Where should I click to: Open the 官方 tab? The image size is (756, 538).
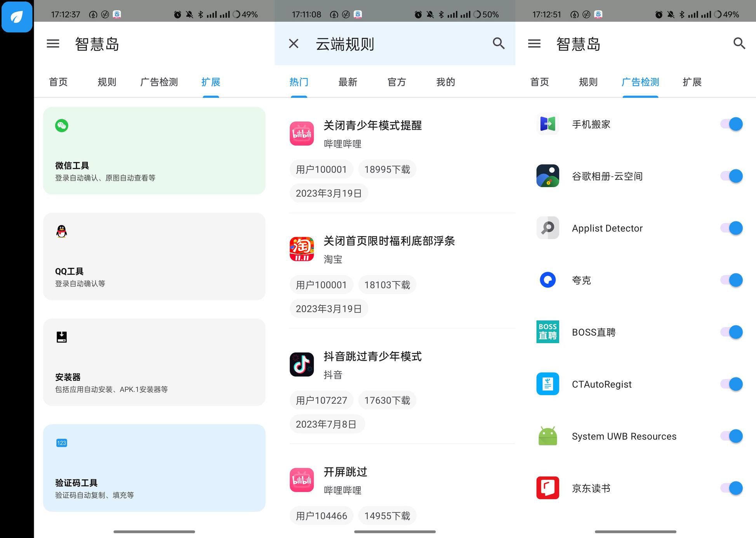[397, 82]
